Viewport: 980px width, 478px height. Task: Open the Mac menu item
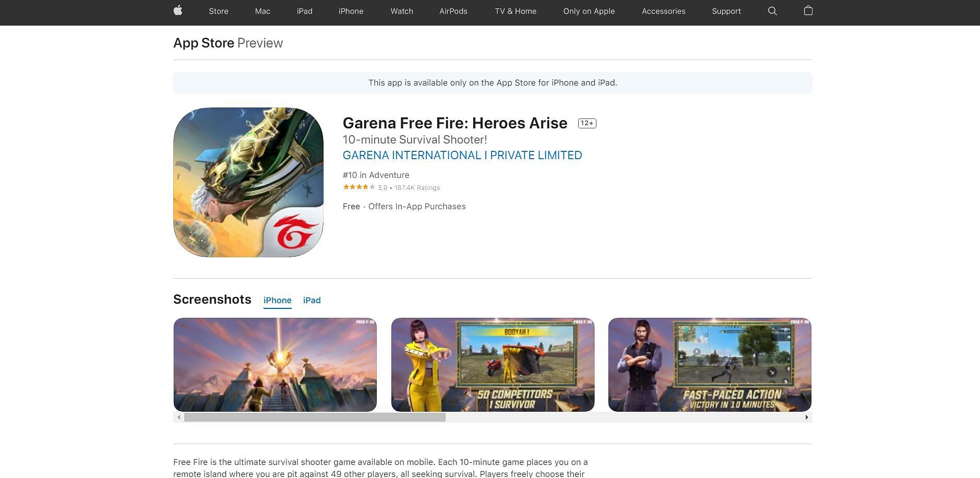point(262,11)
